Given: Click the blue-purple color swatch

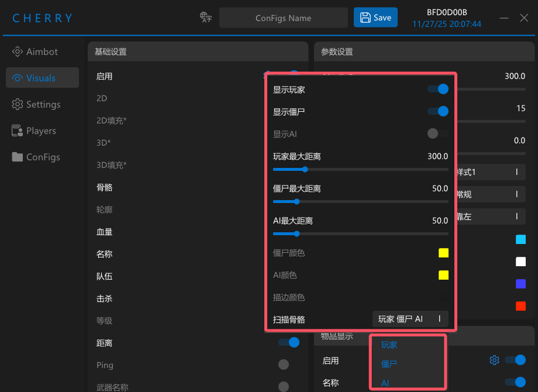Looking at the screenshot, I should [x=520, y=284].
